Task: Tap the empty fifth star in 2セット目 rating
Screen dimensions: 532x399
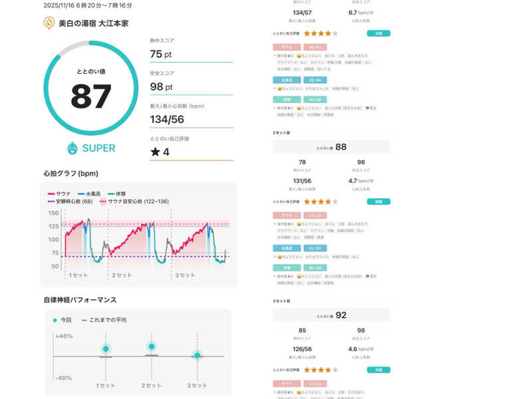Action: [x=335, y=201]
